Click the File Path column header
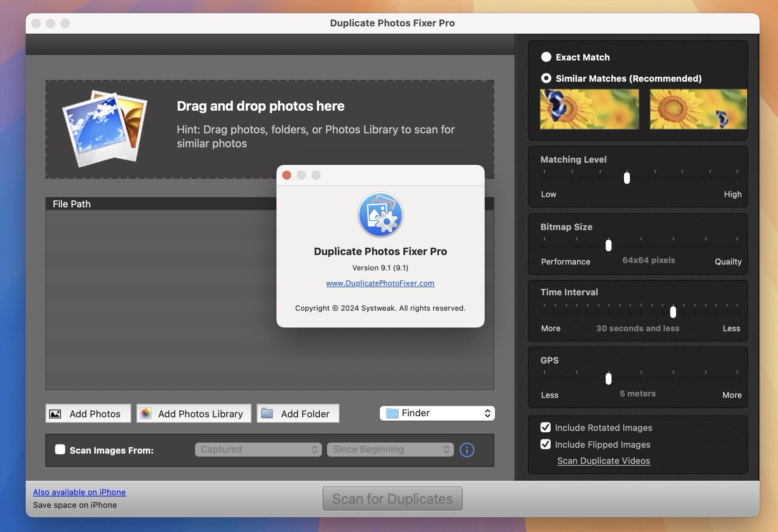This screenshot has width=778, height=532. coord(72,204)
